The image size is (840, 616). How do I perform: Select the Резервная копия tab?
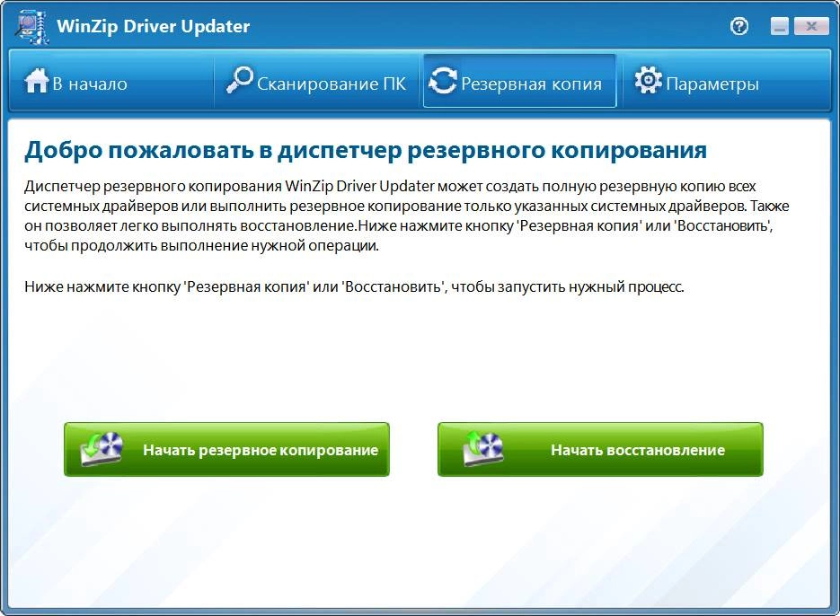click(519, 81)
